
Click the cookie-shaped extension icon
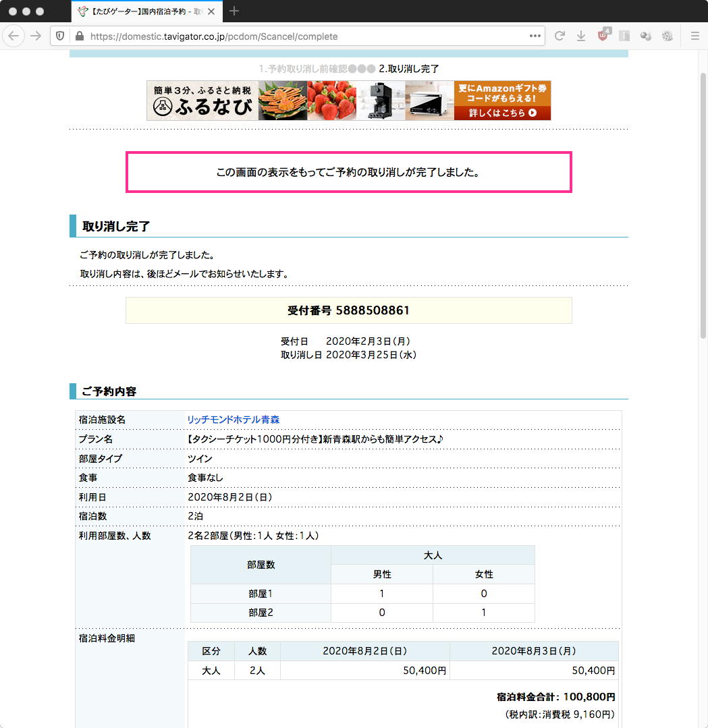coord(667,36)
